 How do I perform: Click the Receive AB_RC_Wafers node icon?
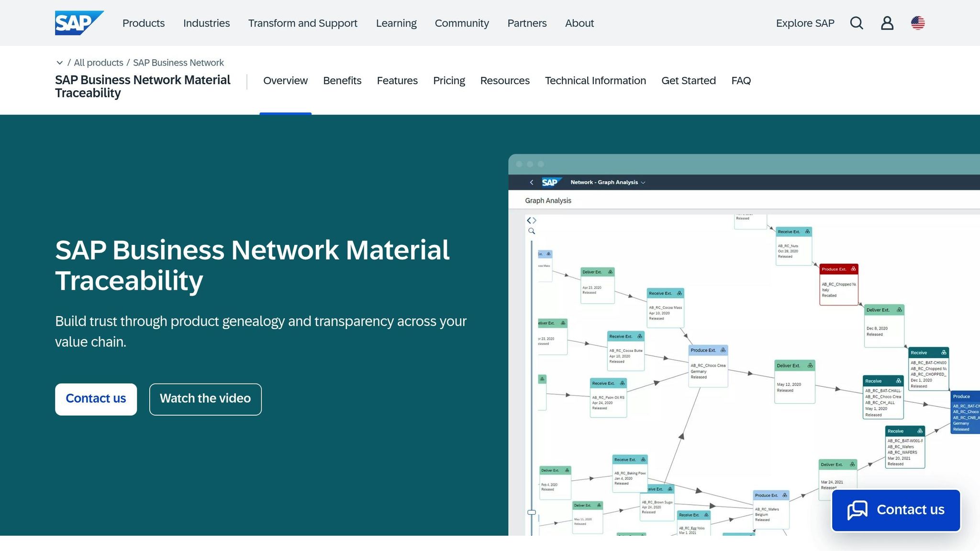[920, 431]
